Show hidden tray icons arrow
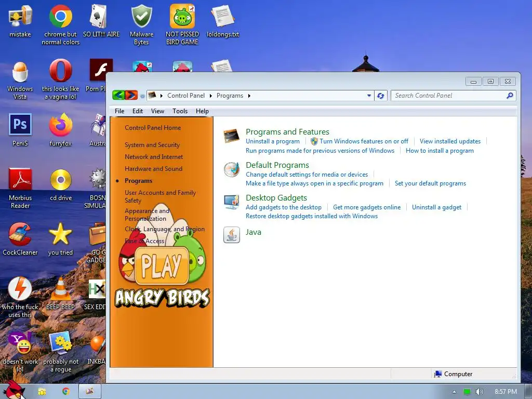Image resolution: width=532 pixels, height=399 pixels. [454, 392]
